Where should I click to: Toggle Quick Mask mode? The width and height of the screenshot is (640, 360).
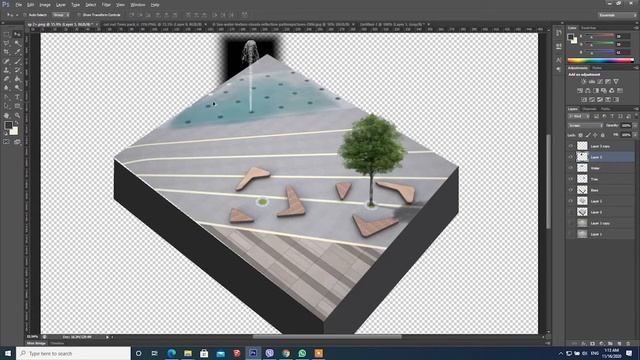tap(7, 142)
